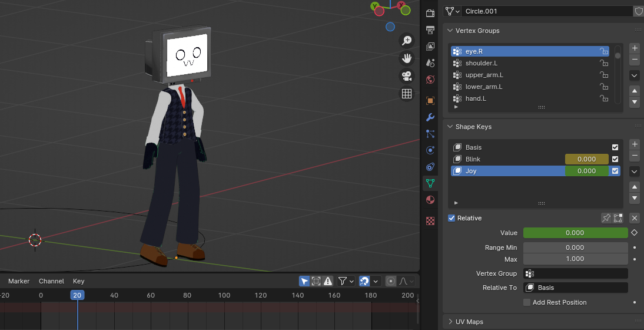Open mesh data-block browse dropdown

(x=452, y=11)
